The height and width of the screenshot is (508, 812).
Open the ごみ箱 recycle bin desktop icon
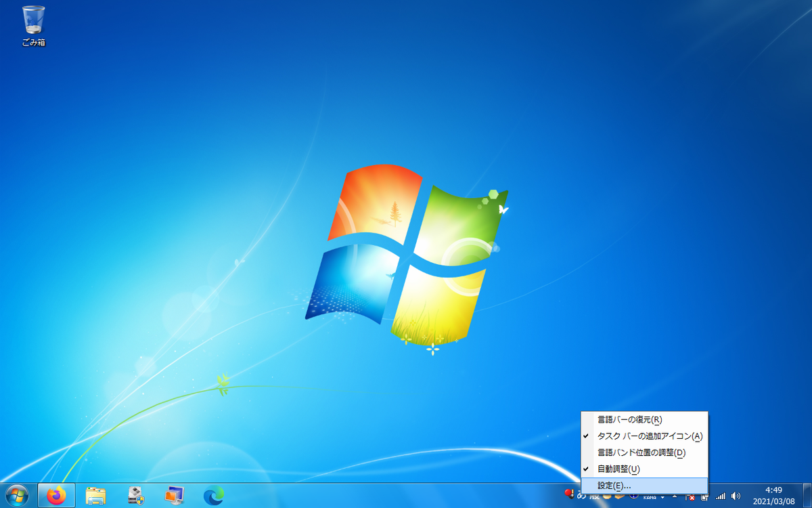pyautogui.click(x=33, y=26)
